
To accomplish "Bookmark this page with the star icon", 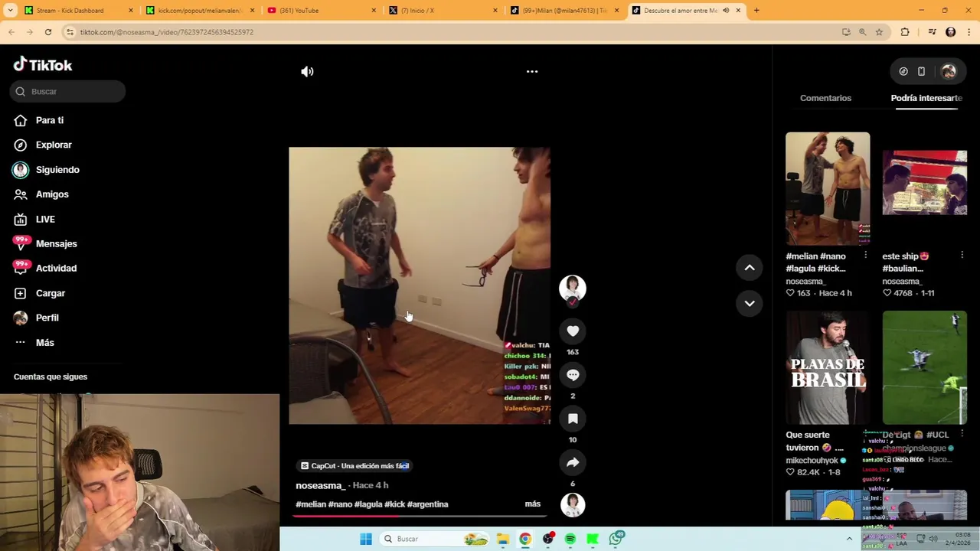I will click(x=879, y=32).
